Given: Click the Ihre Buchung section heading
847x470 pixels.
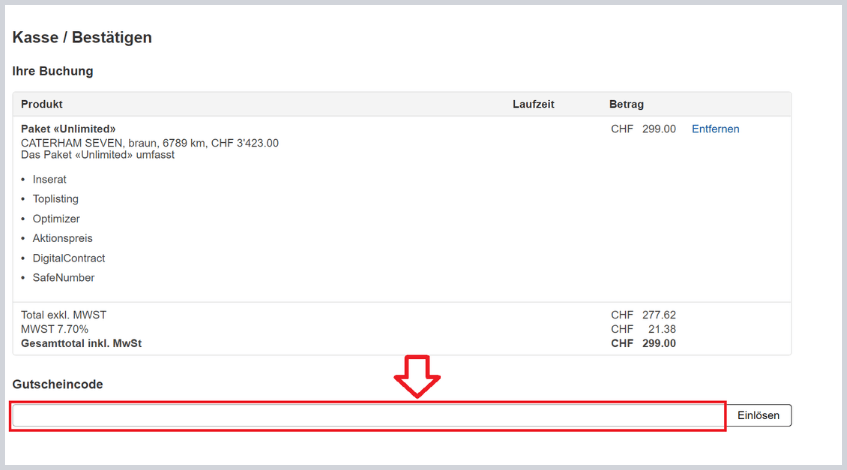Looking at the screenshot, I should point(52,72).
